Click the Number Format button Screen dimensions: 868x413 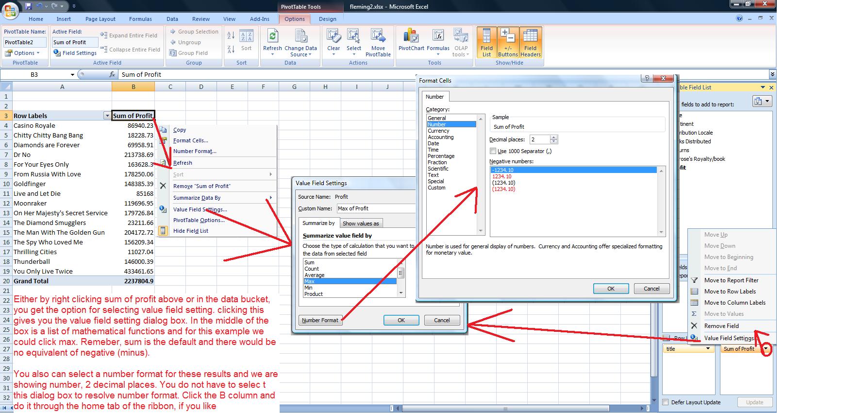pyautogui.click(x=320, y=320)
